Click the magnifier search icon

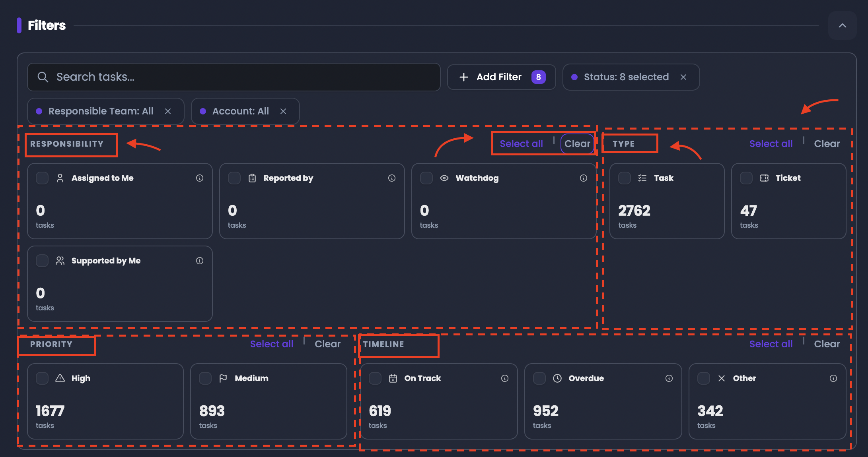pos(43,77)
